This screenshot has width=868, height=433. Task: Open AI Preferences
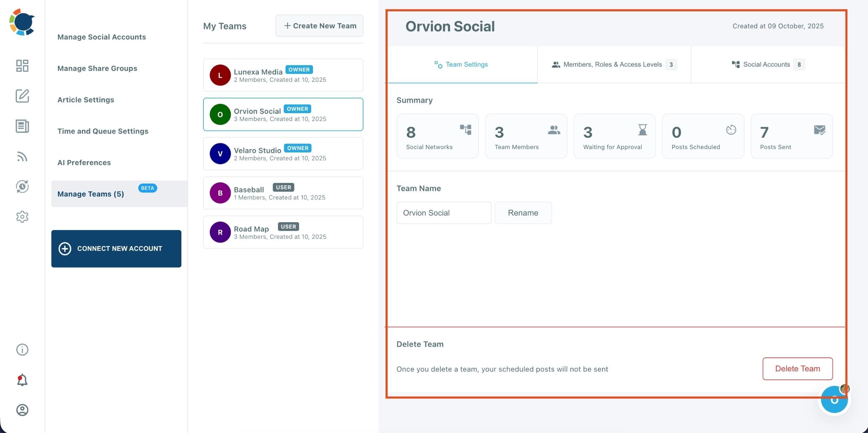(84, 163)
